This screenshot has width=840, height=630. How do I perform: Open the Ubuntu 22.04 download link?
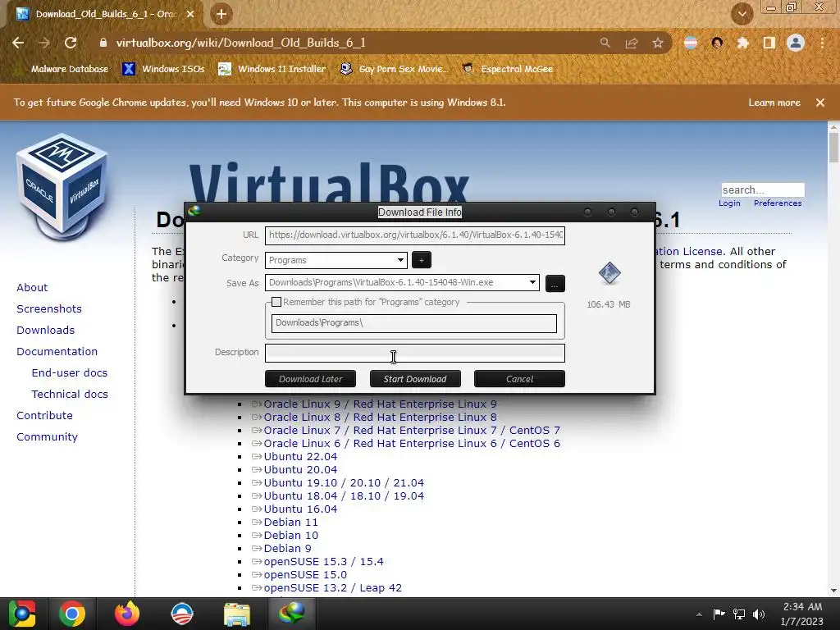[x=300, y=457]
